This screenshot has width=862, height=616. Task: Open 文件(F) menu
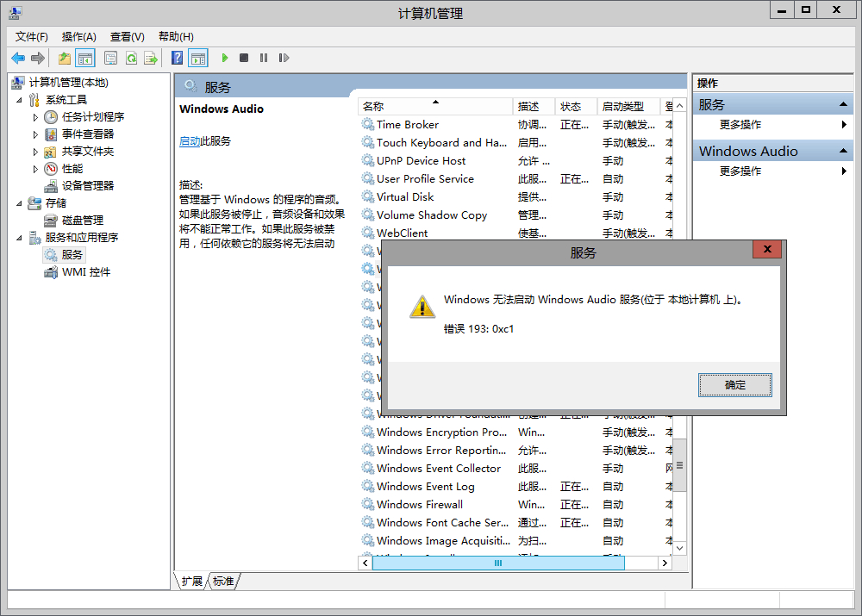point(31,37)
